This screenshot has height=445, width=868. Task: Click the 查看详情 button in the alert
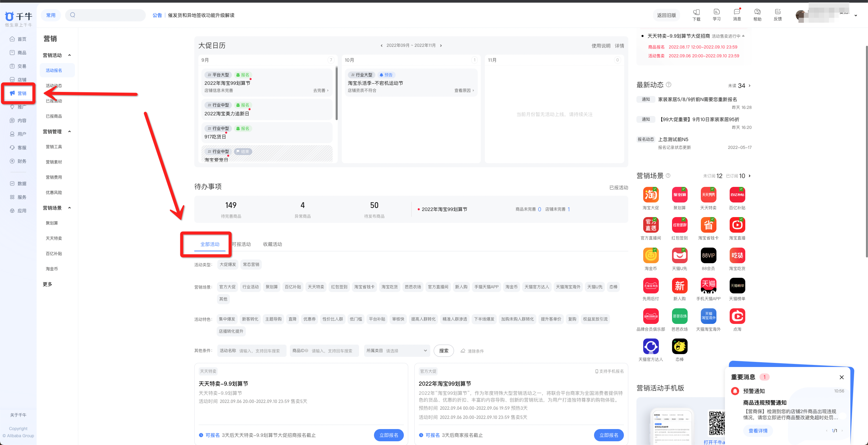pos(758,431)
